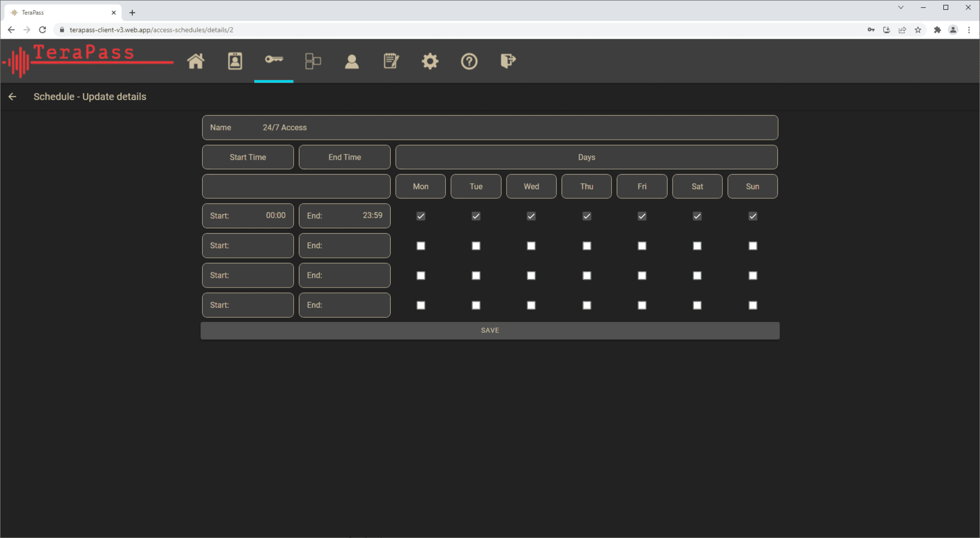Open the ID badge cards icon
This screenshot has height=538, width=980.
(x=235, y=61)
